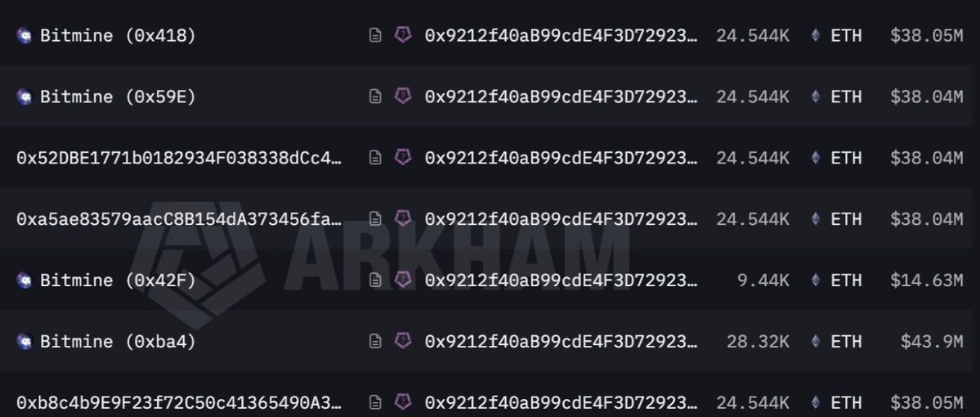Viewport: 980px width, 417px height.
Task: Click the Bitmine (0x59E) entity icon
Action: (25, 97)
